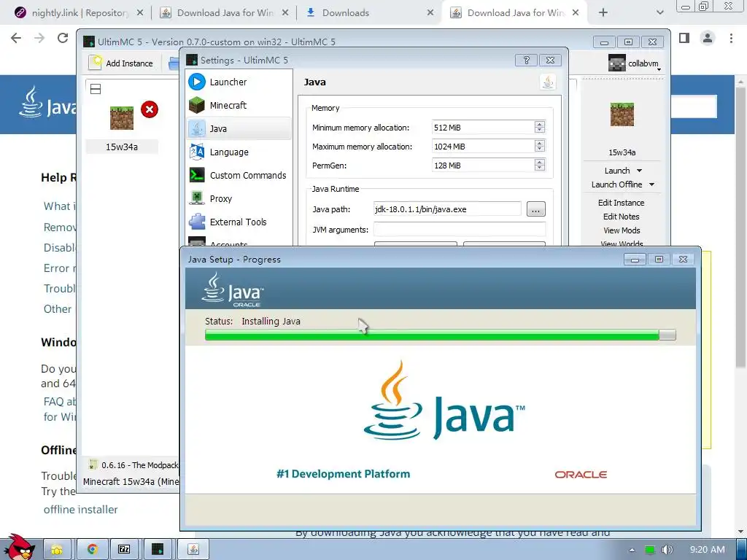Expand the Launch Offline dropdown arrow
The image size is (747, 560).
coord(651,184)
